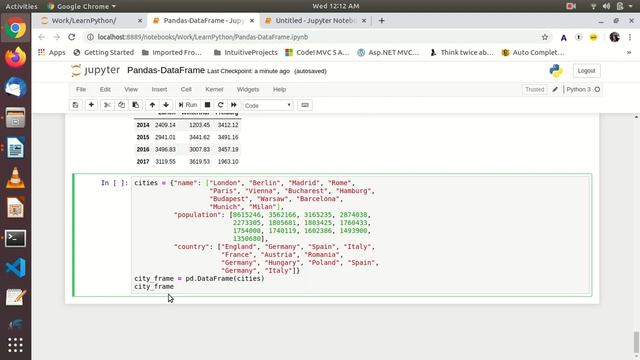This screenshot has width=640, height=360.
Task: Open Google Chrome app menu in top bar
Action: click(x=82, y=6)
